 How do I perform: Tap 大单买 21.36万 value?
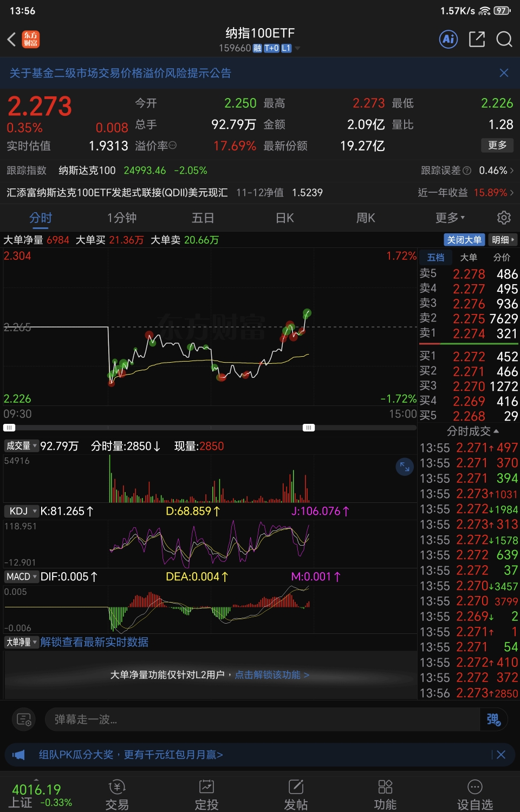[x=127, y=240]
